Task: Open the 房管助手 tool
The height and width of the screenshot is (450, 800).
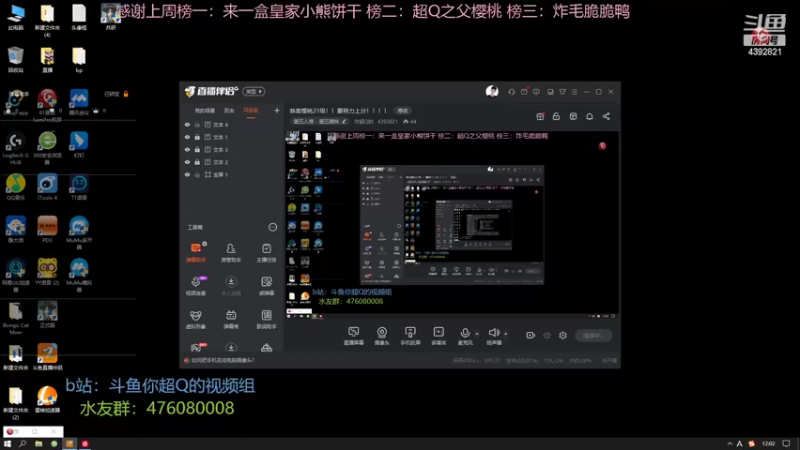Action: point(231,253)
